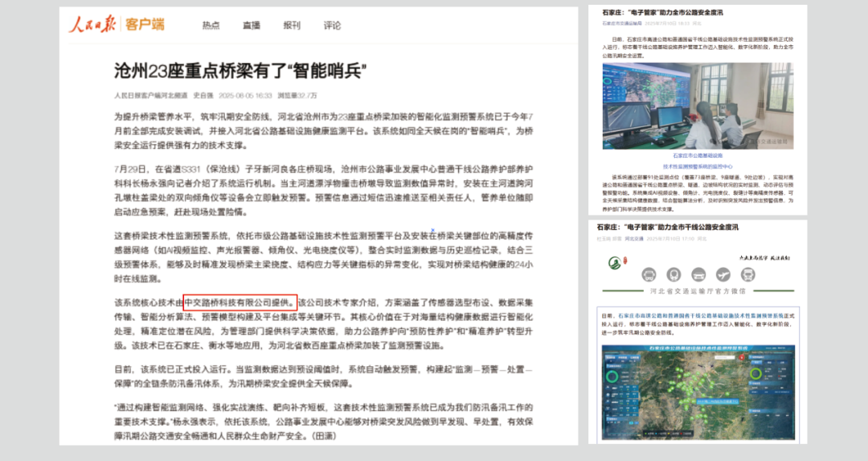
Task: Click the airplane icon in banner
Action: [x=723, y=274]
